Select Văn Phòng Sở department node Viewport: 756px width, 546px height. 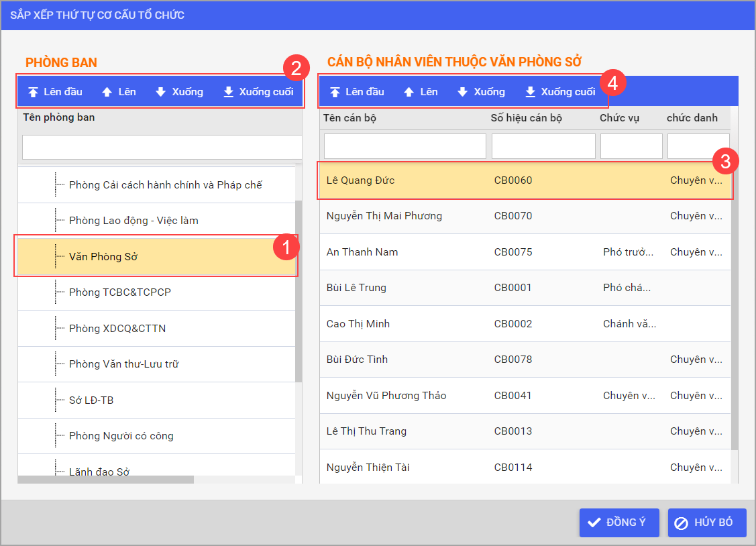[103, 256]
